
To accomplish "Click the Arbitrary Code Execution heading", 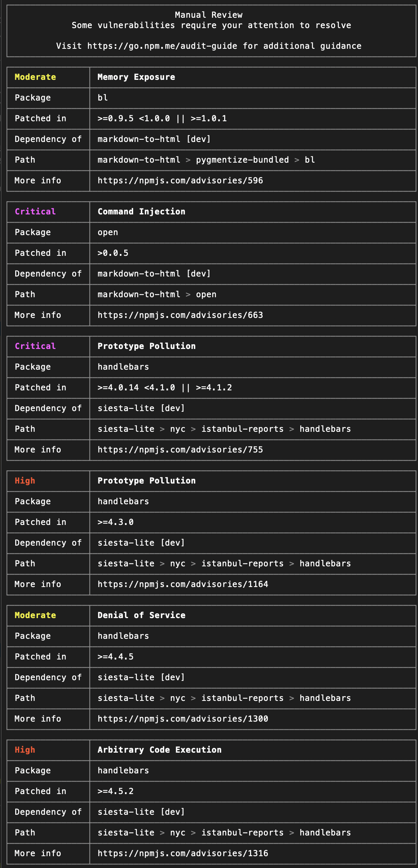I will 159,750.
